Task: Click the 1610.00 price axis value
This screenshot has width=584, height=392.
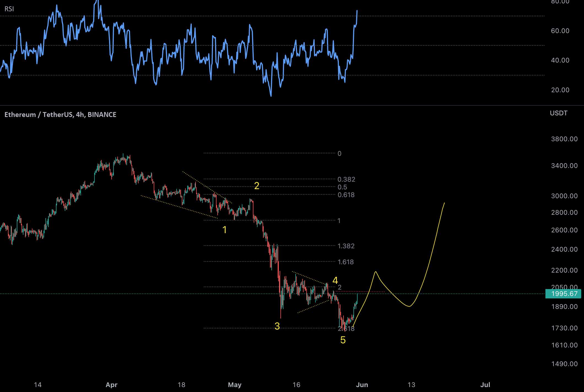Action: (564, 345)
